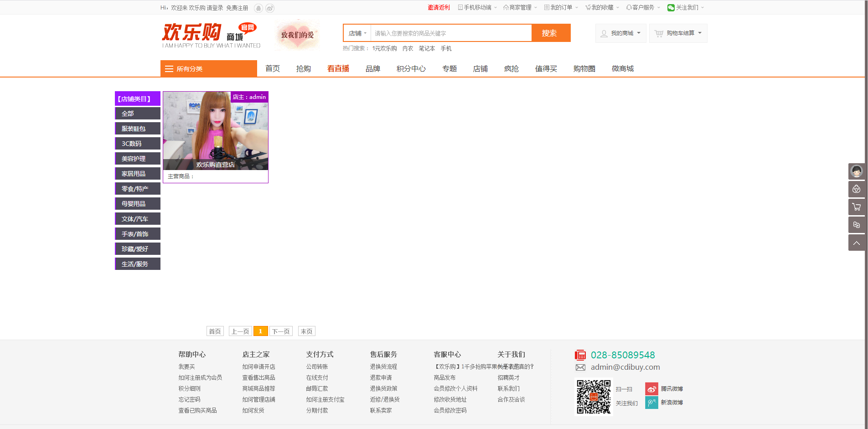
Task: Click the 致我们的爱 heart banner
Action: pos(297,35)
